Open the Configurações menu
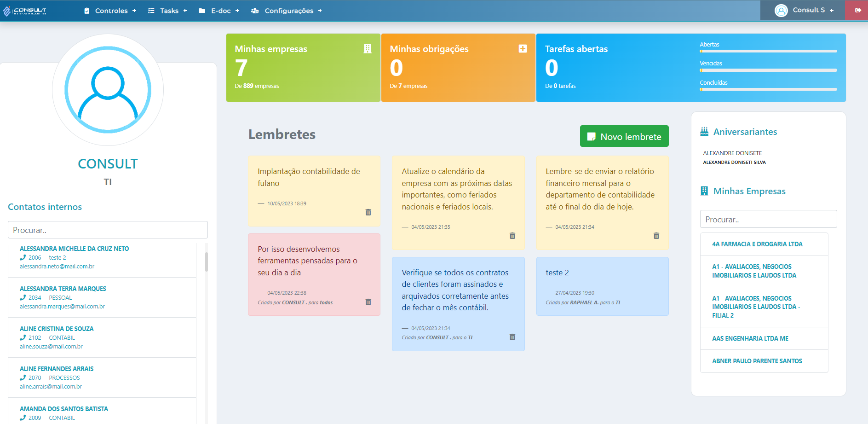 coord(287,11)
